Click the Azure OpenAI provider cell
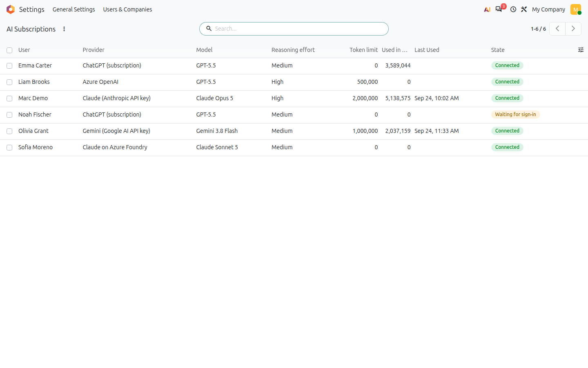 point(100,82)
